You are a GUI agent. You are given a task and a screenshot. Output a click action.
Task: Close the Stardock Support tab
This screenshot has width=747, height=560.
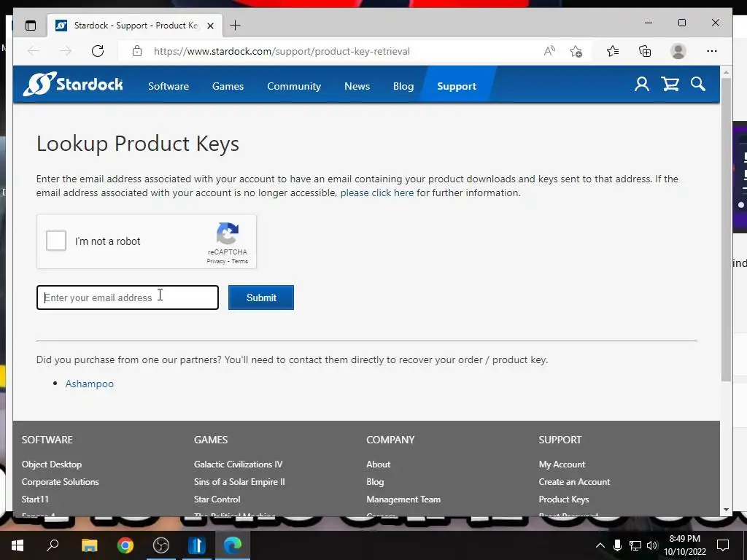210,26
